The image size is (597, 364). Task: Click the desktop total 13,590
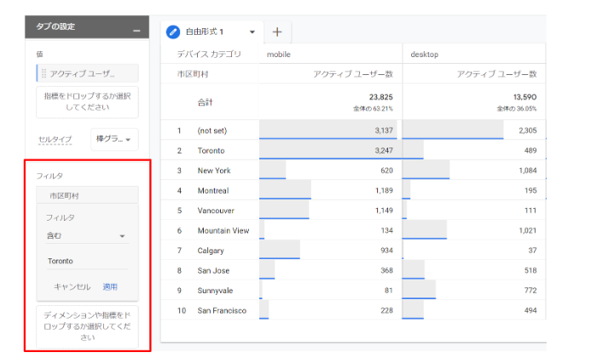(x=525, y=97)
